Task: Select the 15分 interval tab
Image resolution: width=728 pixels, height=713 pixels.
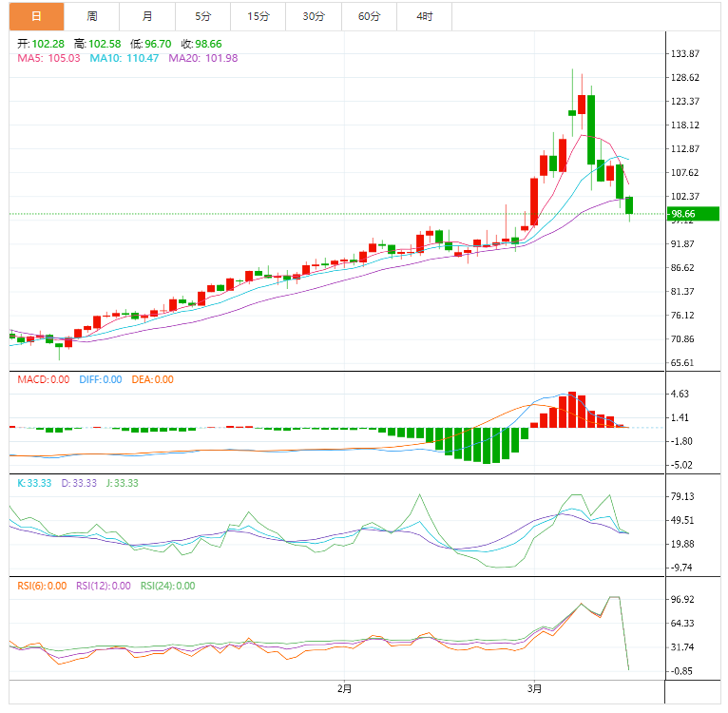Action: [258, 16]
